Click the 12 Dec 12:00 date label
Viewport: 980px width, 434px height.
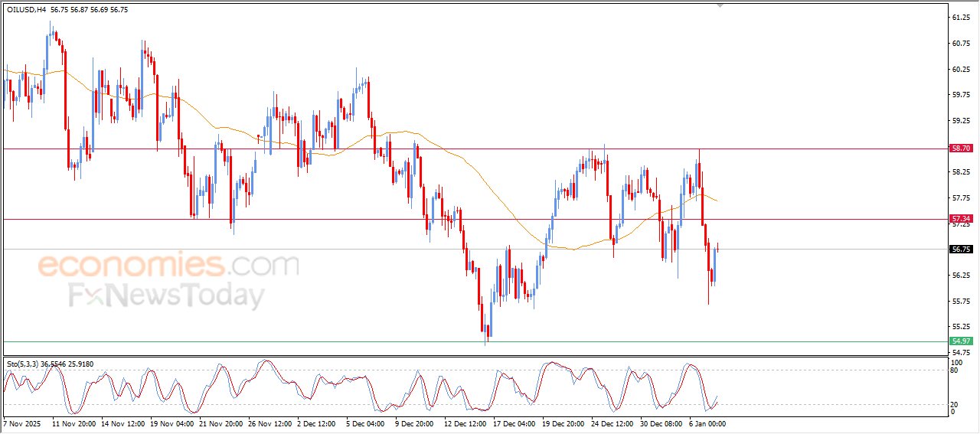(465, 423)
